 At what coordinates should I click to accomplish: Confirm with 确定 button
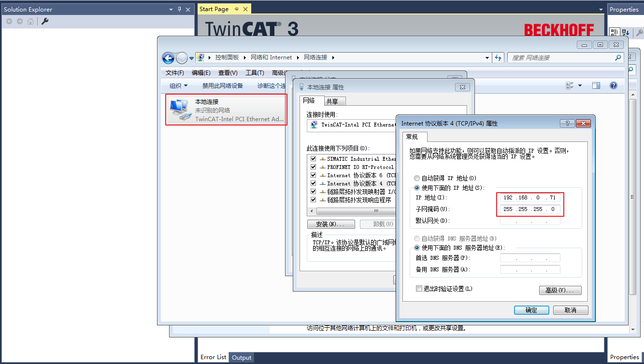coord(531,310)
